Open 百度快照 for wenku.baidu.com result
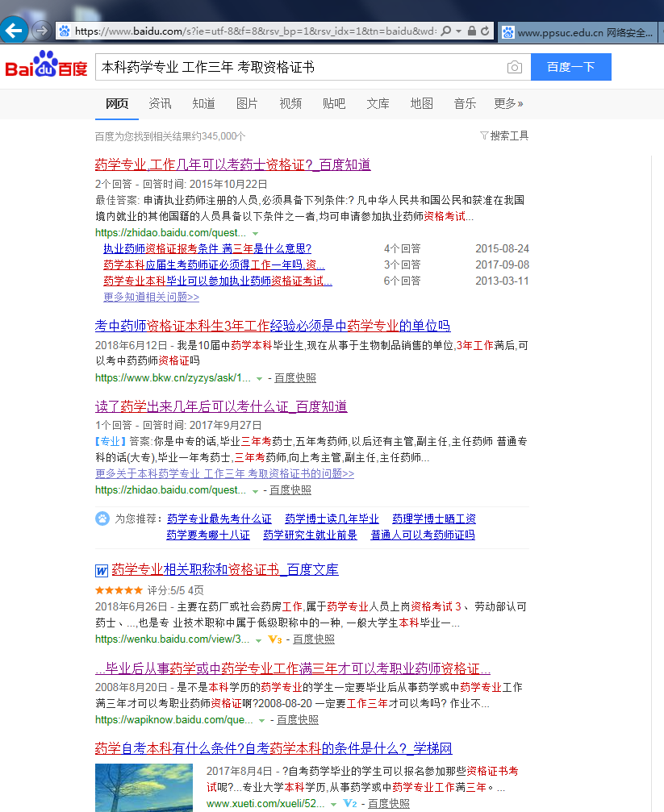Image resolution: width=664 pixels, height=812 pixels. pos(314,639)
